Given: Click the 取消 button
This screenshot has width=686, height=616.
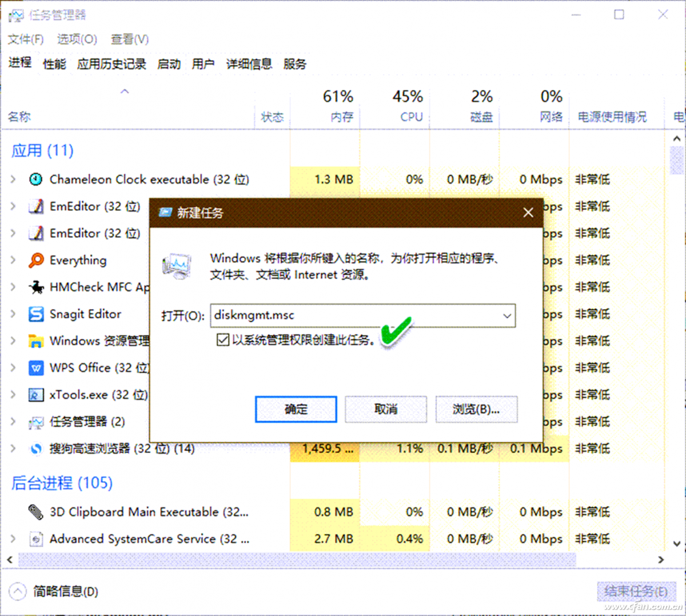Looking at the screenshot, I should (386, 409).
